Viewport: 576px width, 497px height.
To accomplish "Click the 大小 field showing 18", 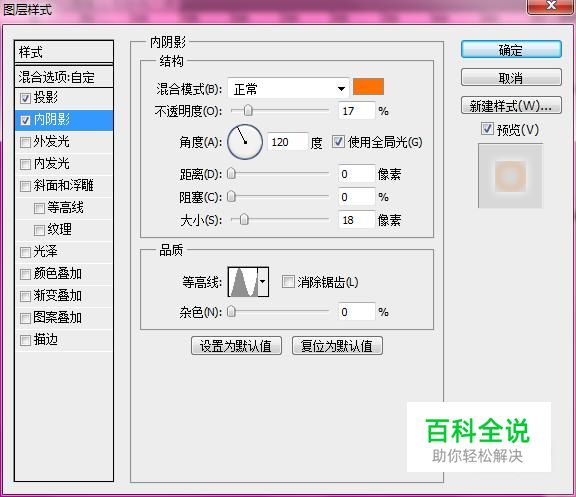I will 357,220.
